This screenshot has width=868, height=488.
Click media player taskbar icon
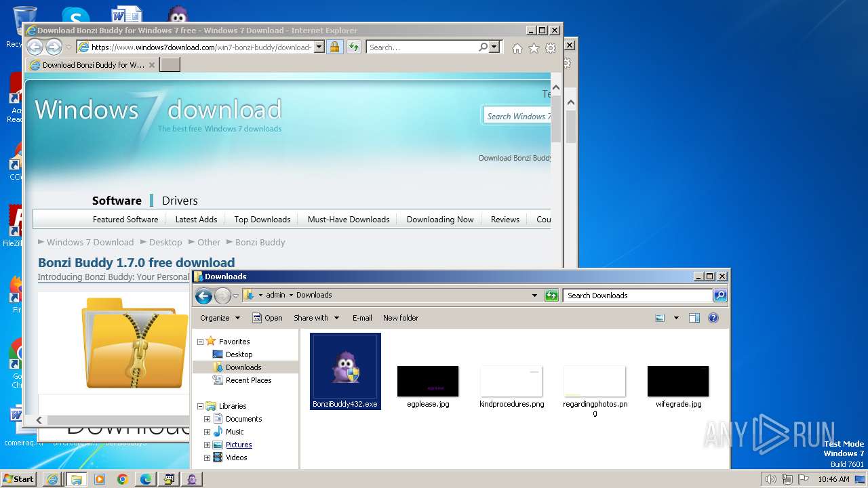(100, 479)
